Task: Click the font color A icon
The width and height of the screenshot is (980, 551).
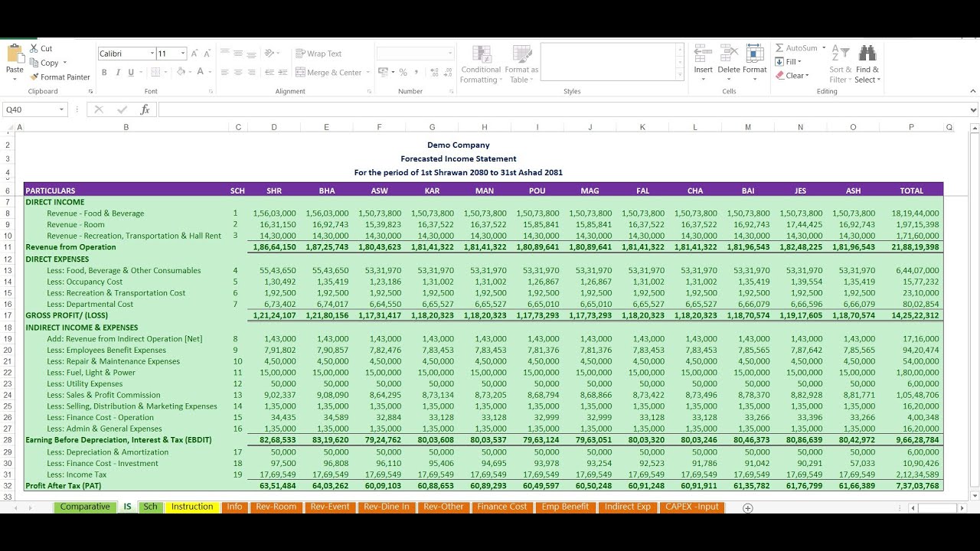Action: tap(201, 72)
